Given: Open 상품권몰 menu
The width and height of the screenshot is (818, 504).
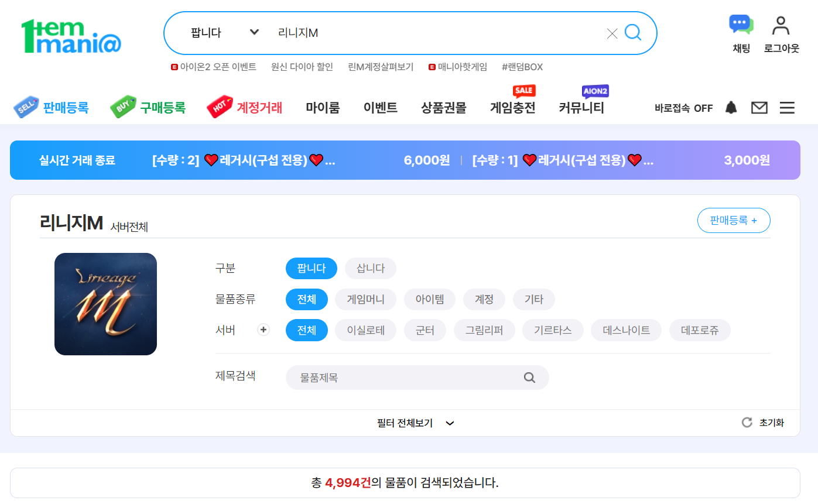Looking at the screenshot, I should click(x=443, y=108).
